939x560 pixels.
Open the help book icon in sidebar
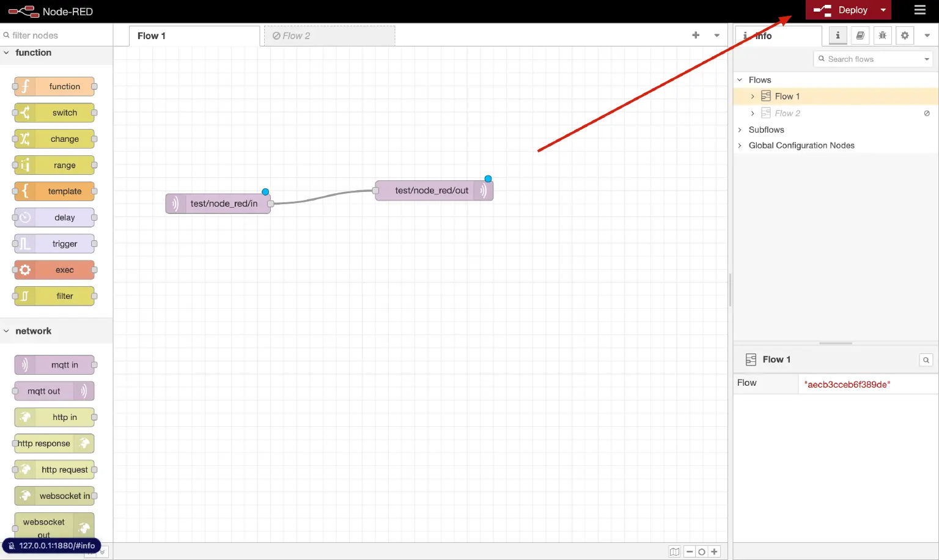pyautogui.click(x=860, y=35)
